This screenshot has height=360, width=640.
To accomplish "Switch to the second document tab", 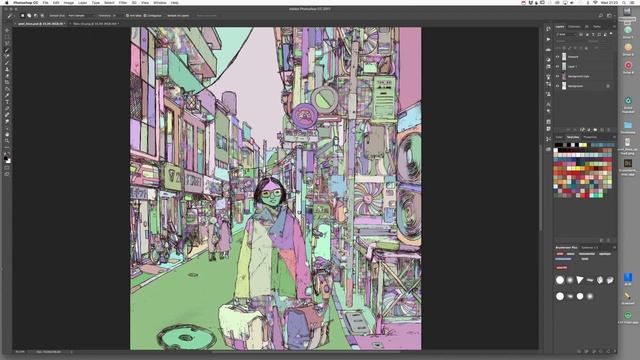I will (96, 24).
